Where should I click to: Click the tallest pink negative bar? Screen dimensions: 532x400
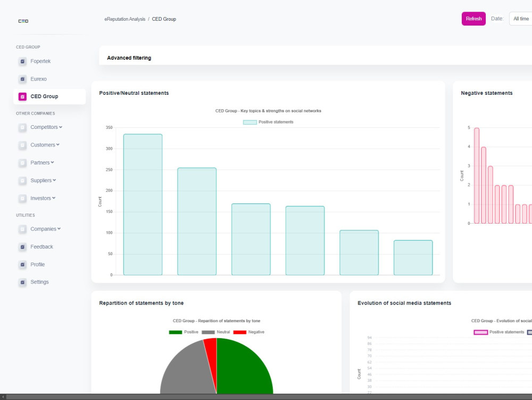point(477,176)
